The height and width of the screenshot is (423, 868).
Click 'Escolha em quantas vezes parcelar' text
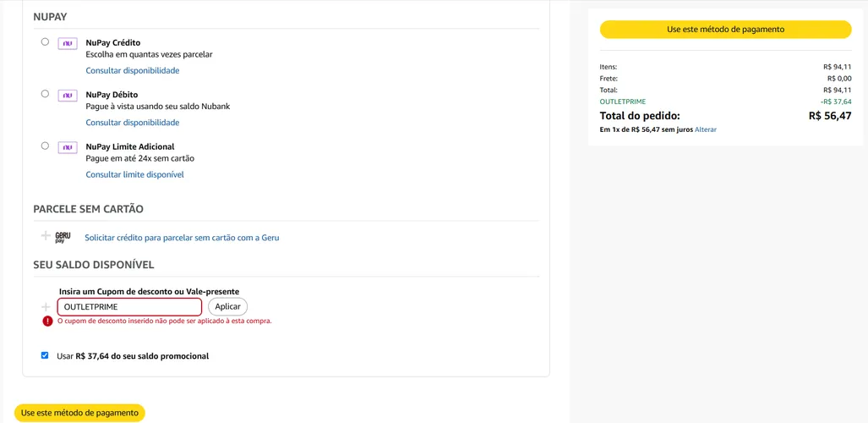tap(149, 54)
